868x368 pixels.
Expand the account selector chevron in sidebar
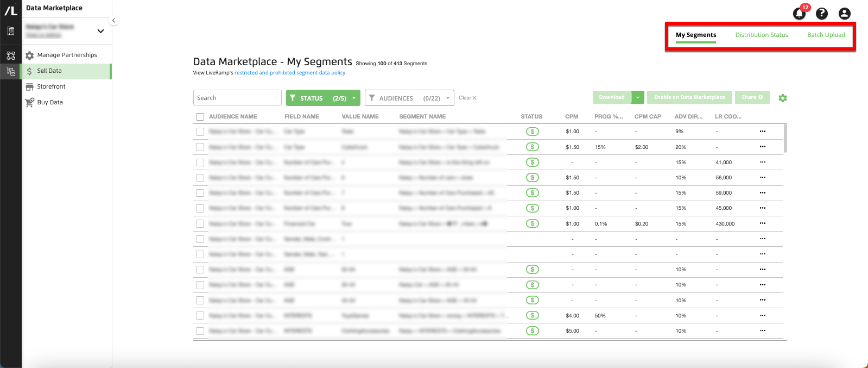(100, 31)
